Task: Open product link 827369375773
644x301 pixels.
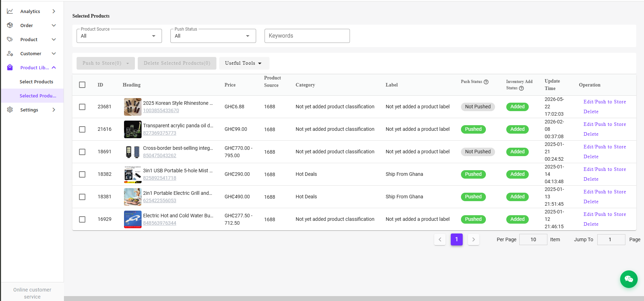Action: tap(160, 133)
